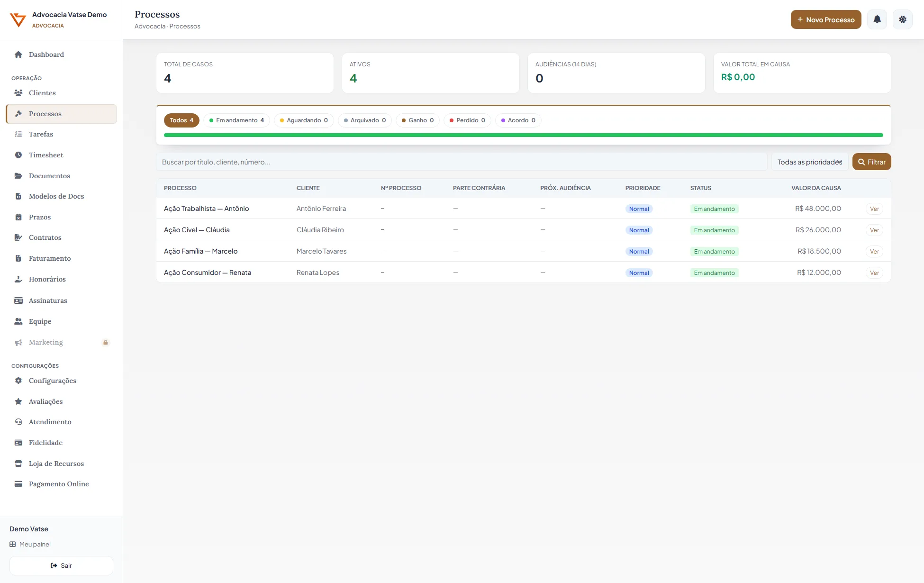The width and height of the screenshot is (924, 583).
Task: Click the green status progress bar
Action: pyautogui.click(x=523, y=135)
